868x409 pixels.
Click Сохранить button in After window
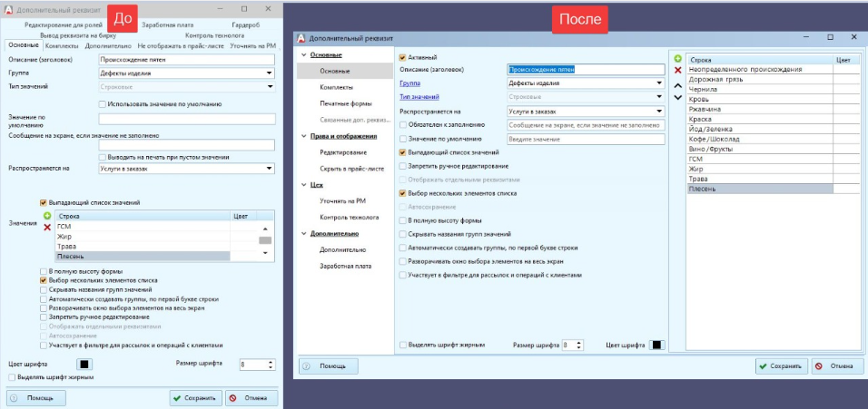[782, 365]
